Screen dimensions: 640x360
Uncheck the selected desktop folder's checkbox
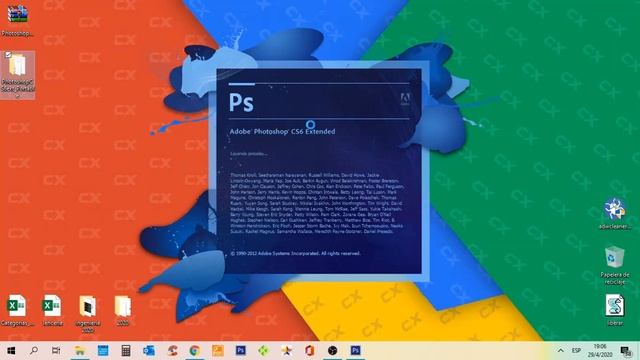[8, 55]
